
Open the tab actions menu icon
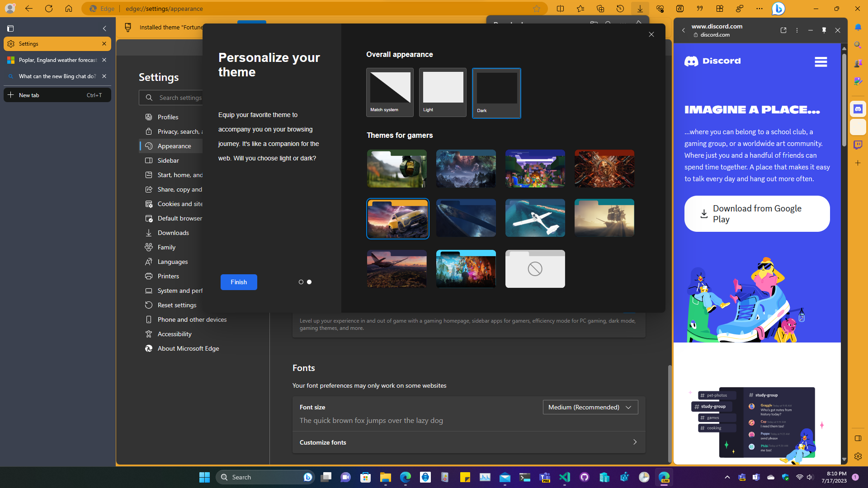point(10,28)
